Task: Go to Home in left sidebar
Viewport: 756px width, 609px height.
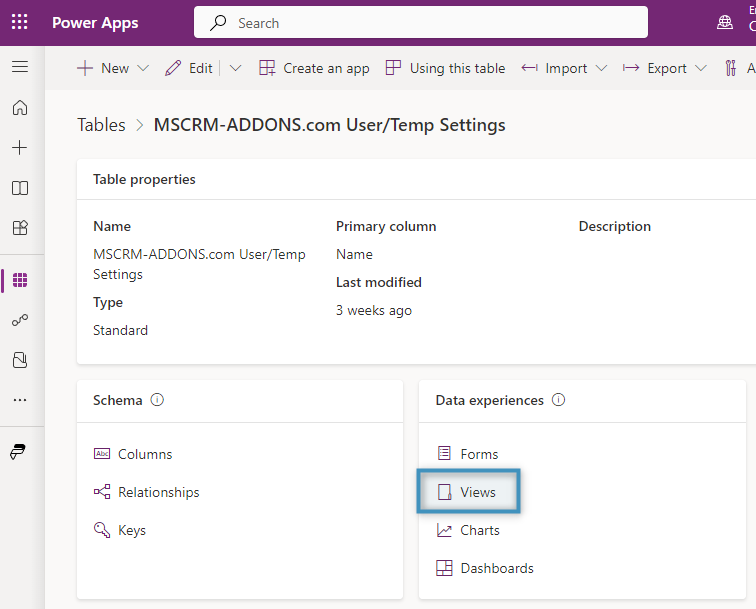Action: pyautogui.click(x=20, y=108)
